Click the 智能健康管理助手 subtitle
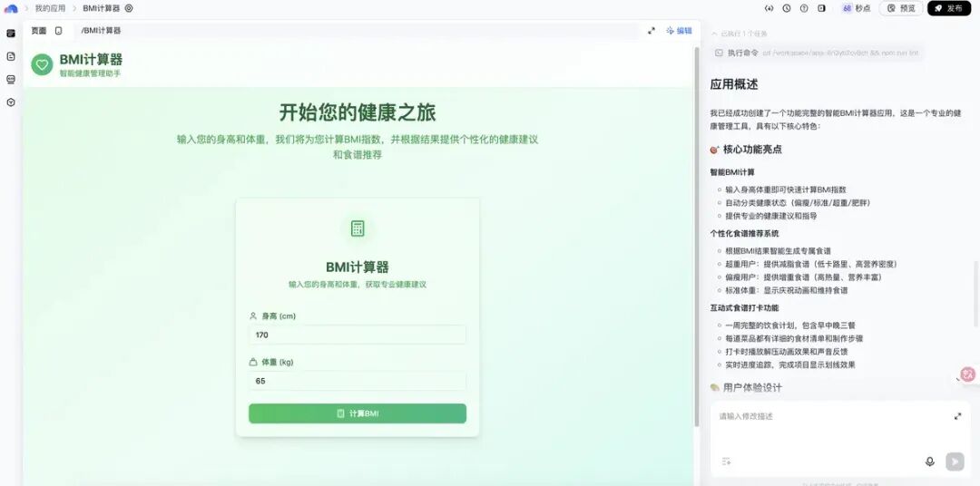The height and width of the screenshot is (486, 980). pyautogui.click(x=90, y=73)
